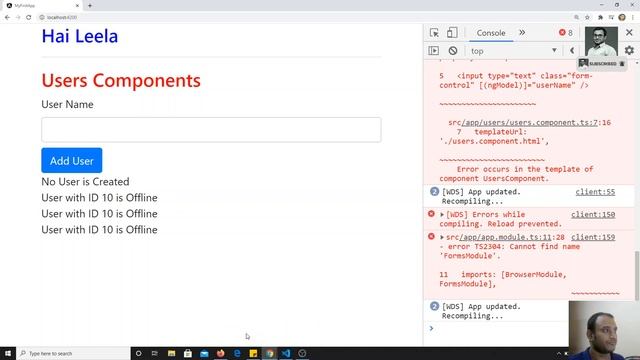The height and width of the screenshot is (360, 640).
Task: Close the MyFirstApp browser tab
Action: (x=78, y=6)
